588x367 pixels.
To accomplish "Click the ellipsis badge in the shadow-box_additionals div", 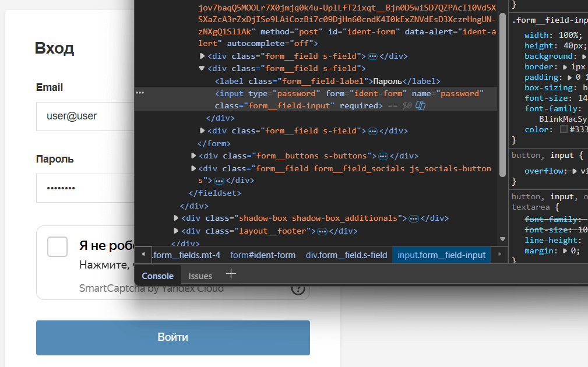I will coord(414,218).
